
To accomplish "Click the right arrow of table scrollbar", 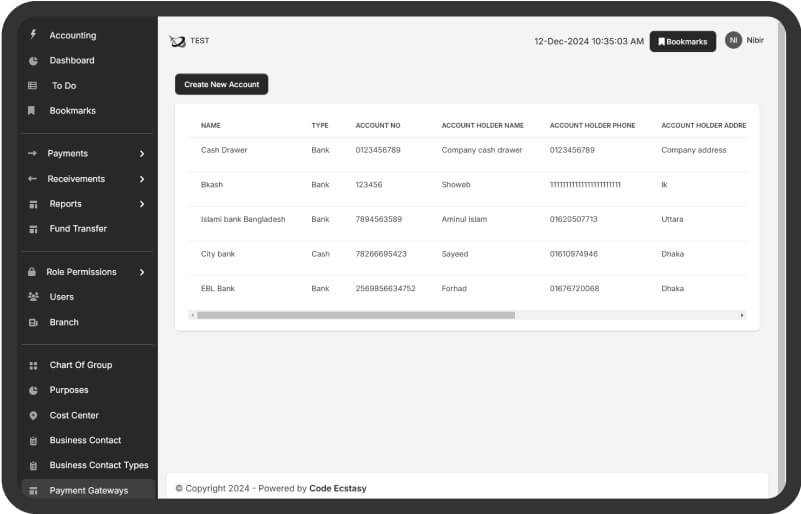I will (x=742, y=315).
